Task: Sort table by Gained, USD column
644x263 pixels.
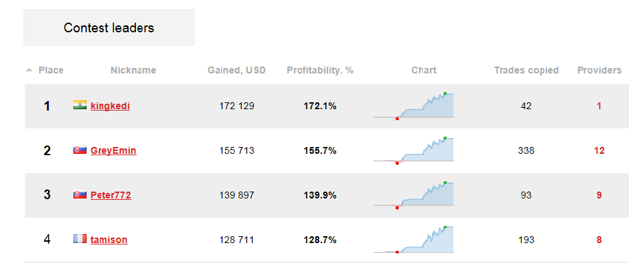Action: pyautogui.click(x=237, y=70)
